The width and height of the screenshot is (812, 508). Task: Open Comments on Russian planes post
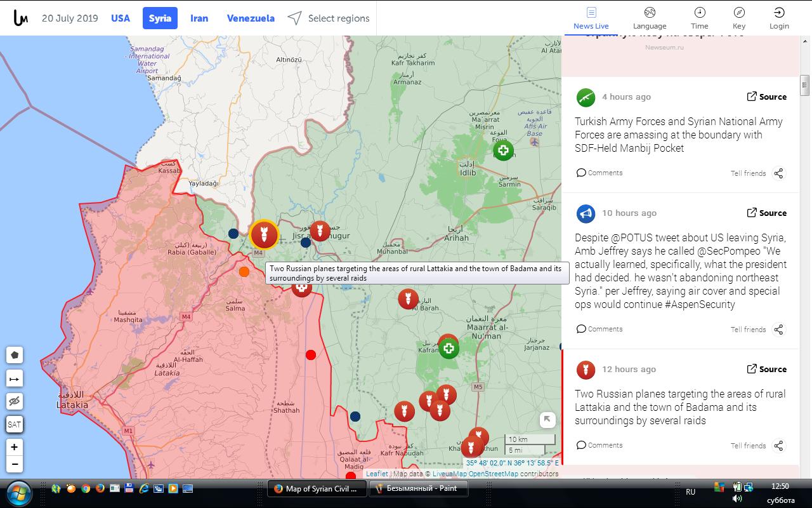599,445
